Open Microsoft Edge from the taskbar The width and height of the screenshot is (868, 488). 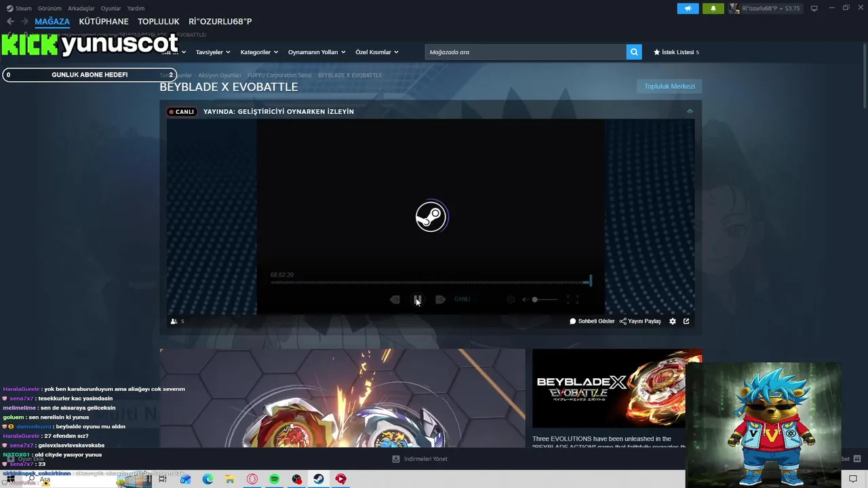click(208, 479)
